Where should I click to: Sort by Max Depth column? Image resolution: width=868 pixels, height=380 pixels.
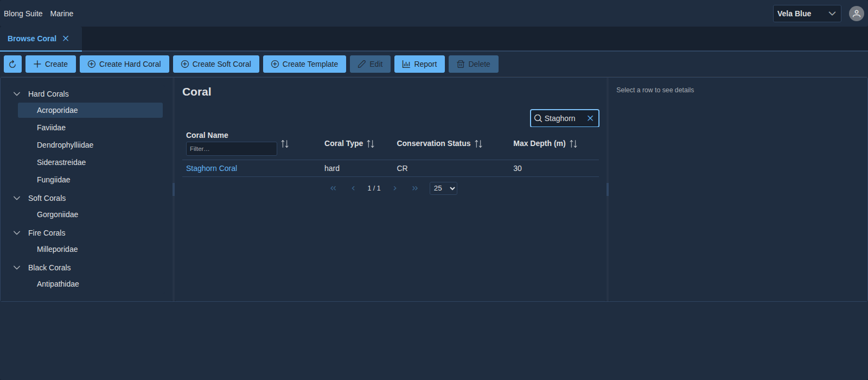573,144
